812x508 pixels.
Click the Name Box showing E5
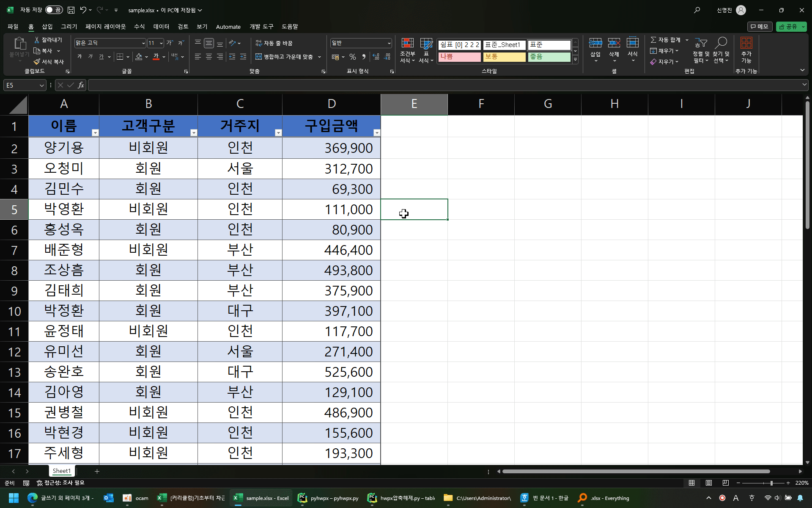tap(21, 86)
